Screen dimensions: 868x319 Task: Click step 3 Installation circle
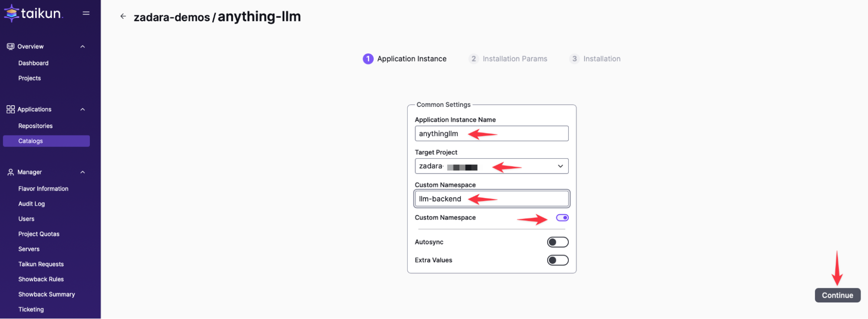pyautogui.click(x=574, y=59)
